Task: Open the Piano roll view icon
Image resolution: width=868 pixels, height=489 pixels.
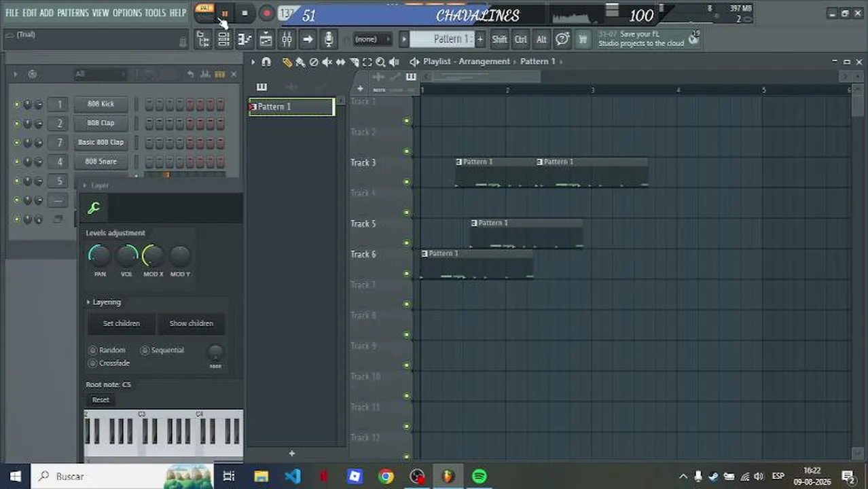Action: 245,39
